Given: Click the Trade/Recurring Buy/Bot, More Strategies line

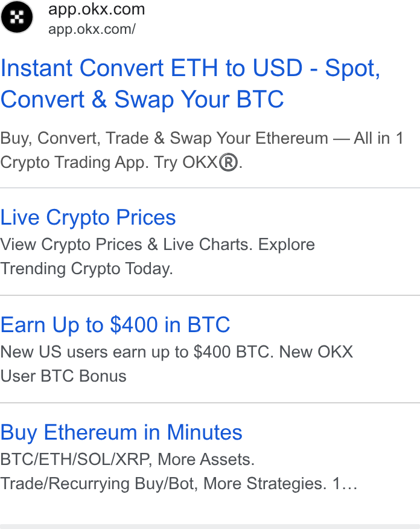Looking at the screenshot, I should 163,484.
